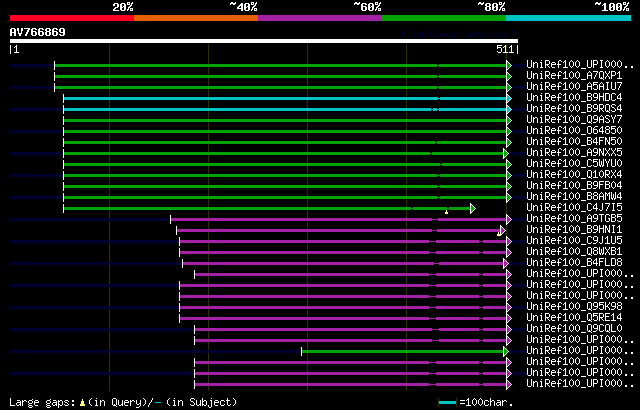Select the UniRef100_C4J7I5 label
This screenshot has height=410, width=640.
[x=574, y=208]
